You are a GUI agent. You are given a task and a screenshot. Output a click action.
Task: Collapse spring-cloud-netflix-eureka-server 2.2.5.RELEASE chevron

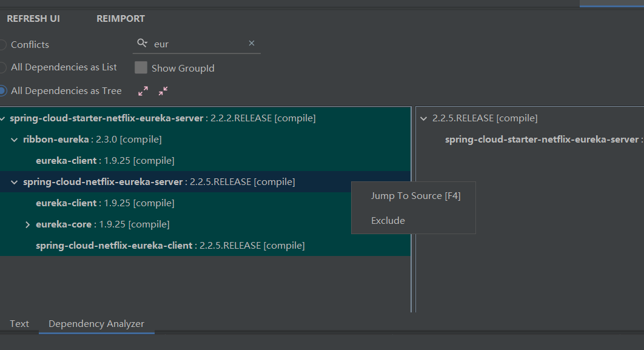pyautogui.click(x=15, y=183)
